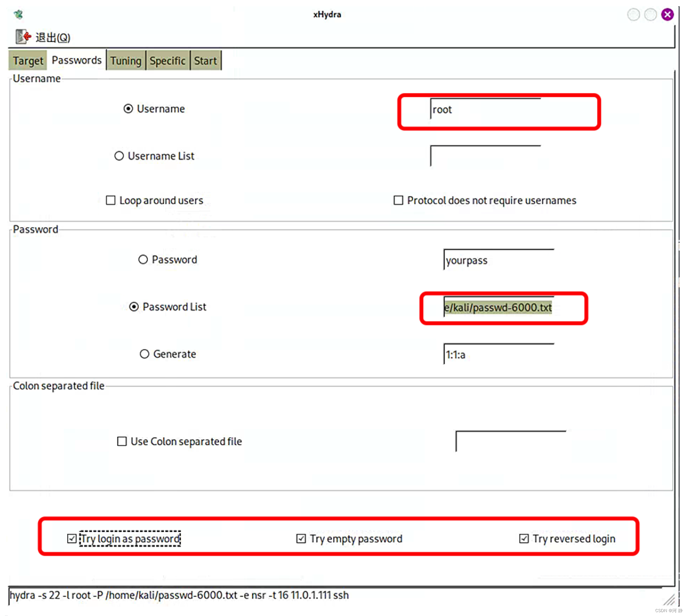Click the Generate field showing 1:1:a
Viewport: 688px width, 616px height.
(x=499, y=354)
